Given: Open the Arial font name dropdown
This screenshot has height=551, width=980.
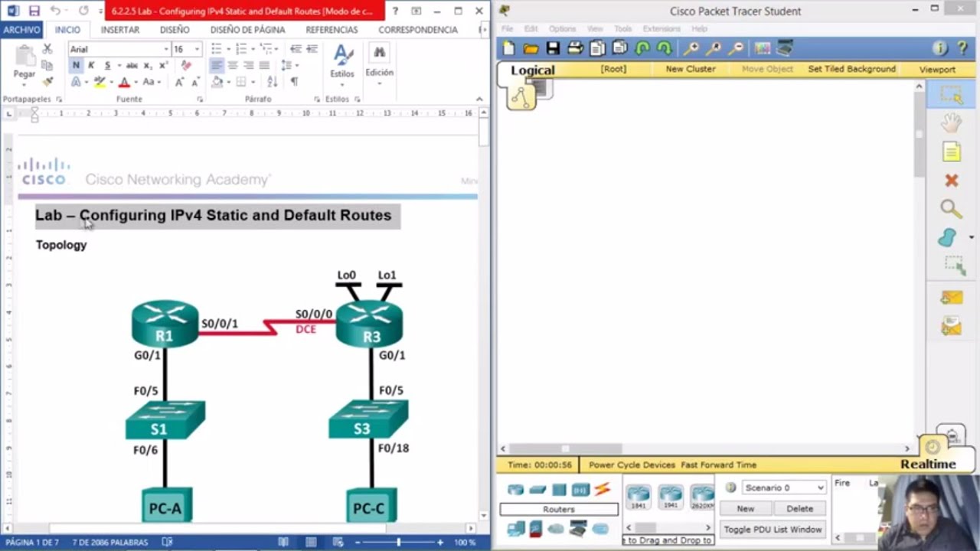Looking at the screenshot, I should pos(165,49).
